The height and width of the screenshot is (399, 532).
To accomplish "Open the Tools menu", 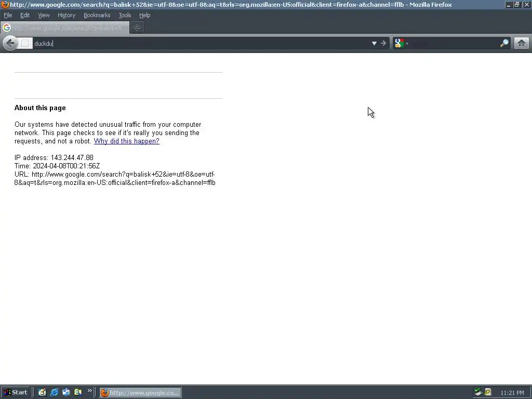I will 125,15.
